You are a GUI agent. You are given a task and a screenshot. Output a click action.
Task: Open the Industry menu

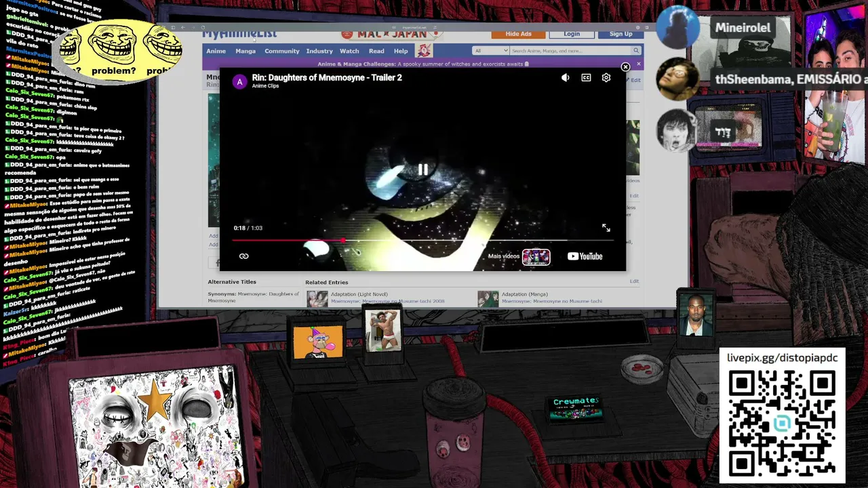pyautogui.click(x=319, y=51)
